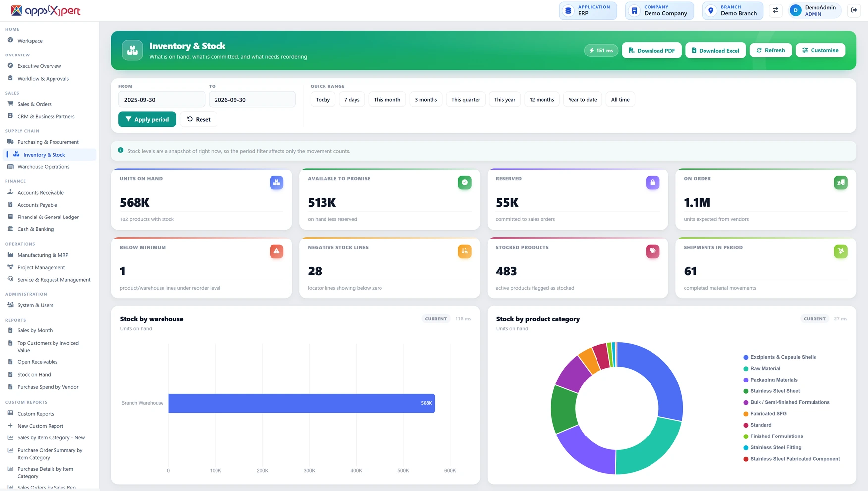Click Download Excel button
This screenshot has width=868, height=491.
pyautogui.click(x=715, y=51)
